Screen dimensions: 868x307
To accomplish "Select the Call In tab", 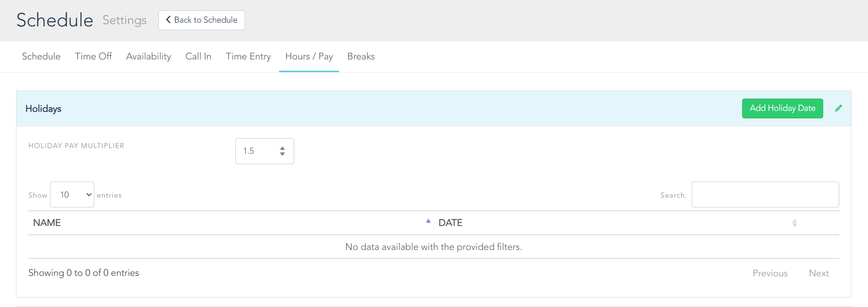I will tap(198, 57).
